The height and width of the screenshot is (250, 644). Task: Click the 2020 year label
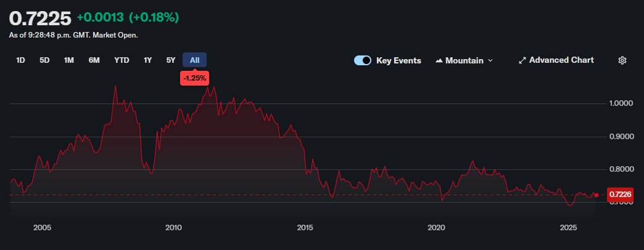(436, 227)
